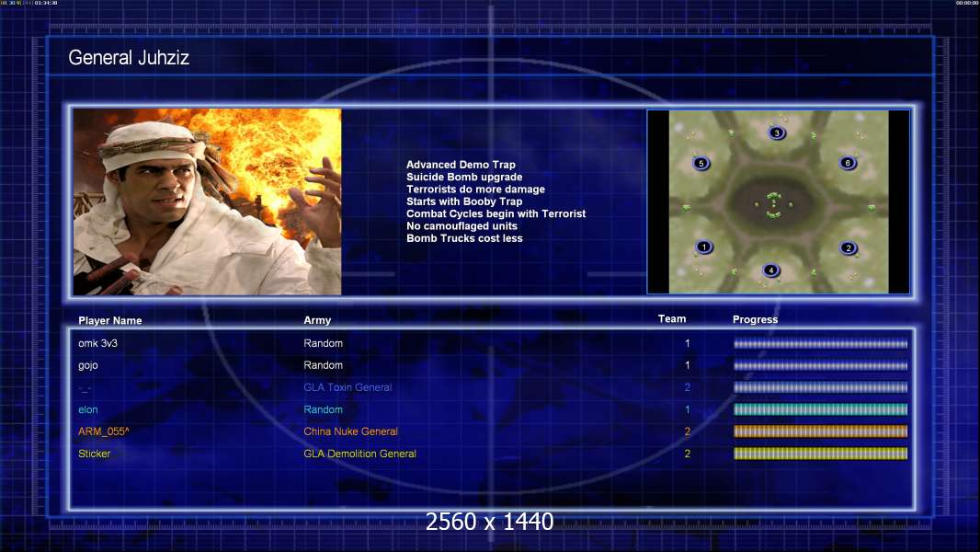Click the 'Progress' column header

(x=755, y=319)
